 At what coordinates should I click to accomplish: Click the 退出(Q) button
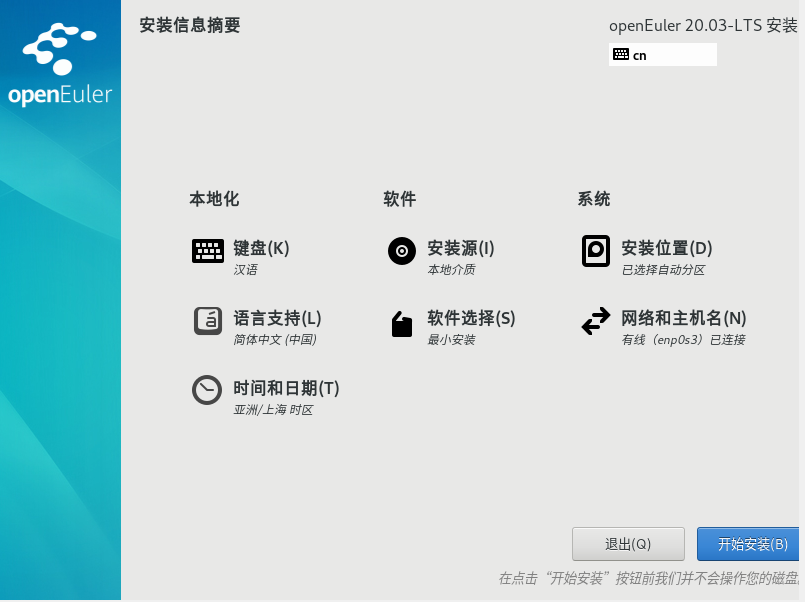click(628, 544)
